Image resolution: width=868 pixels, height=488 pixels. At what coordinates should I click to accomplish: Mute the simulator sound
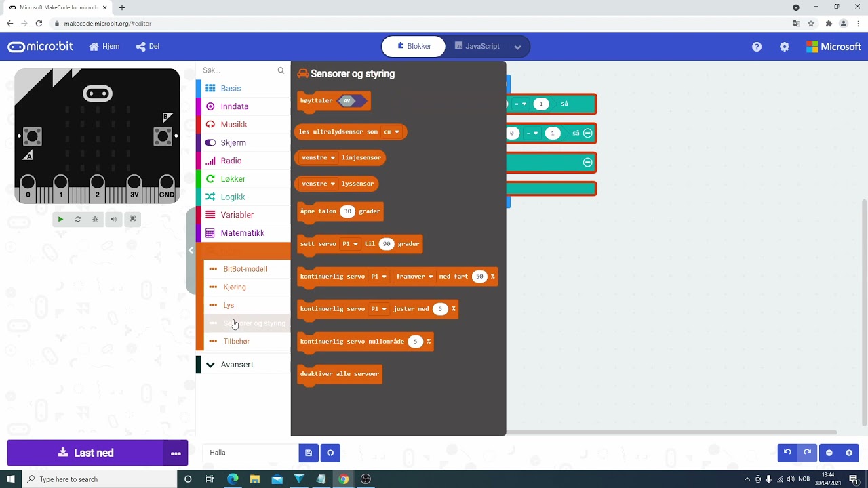coord(113,219)
